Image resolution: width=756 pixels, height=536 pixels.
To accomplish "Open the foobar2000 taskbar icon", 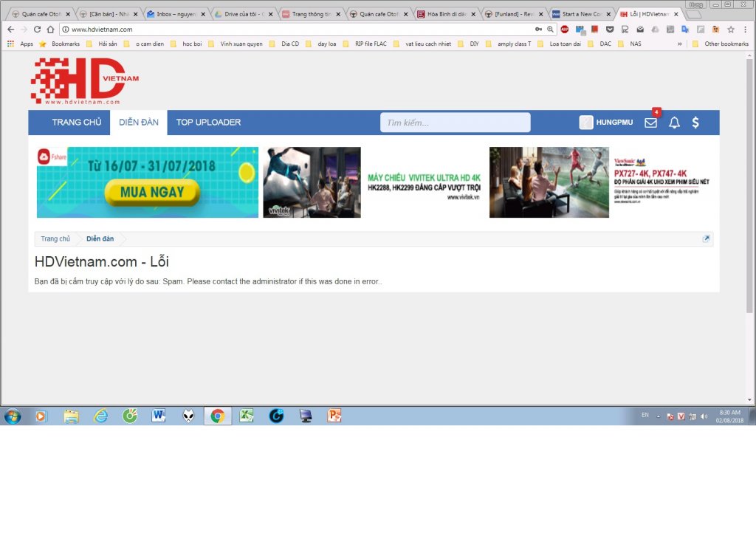I will tap(188, 416).
